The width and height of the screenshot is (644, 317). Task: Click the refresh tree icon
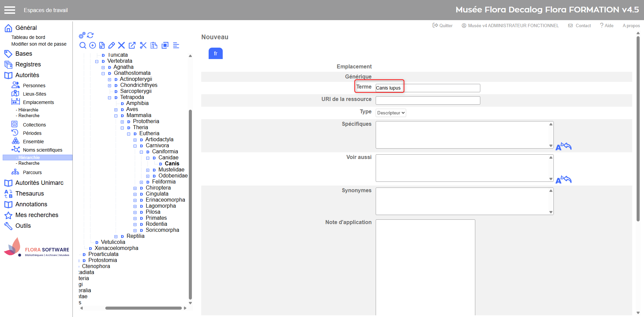(90, 35)
